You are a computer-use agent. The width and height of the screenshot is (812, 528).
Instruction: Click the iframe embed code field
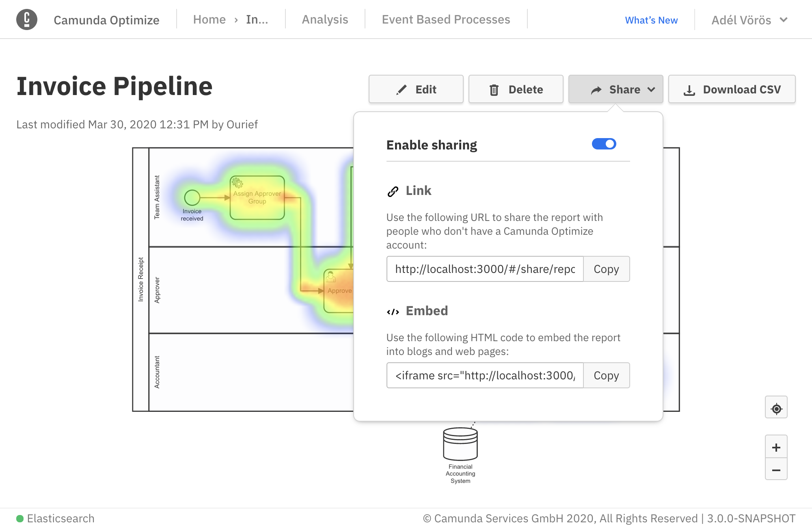(485, 375)
